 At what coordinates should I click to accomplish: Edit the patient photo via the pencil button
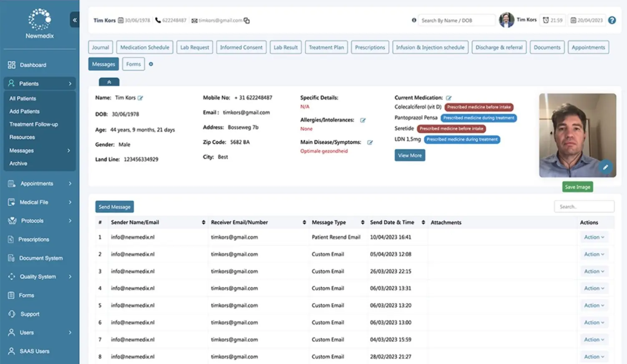[x=605, y=167]
